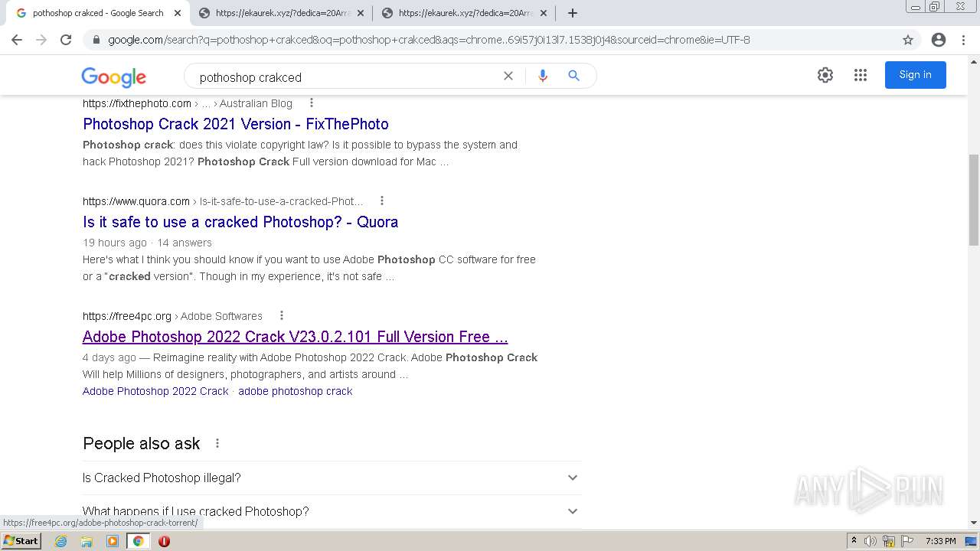
Task: Open the Google apps grid
Action: (861, 75)
